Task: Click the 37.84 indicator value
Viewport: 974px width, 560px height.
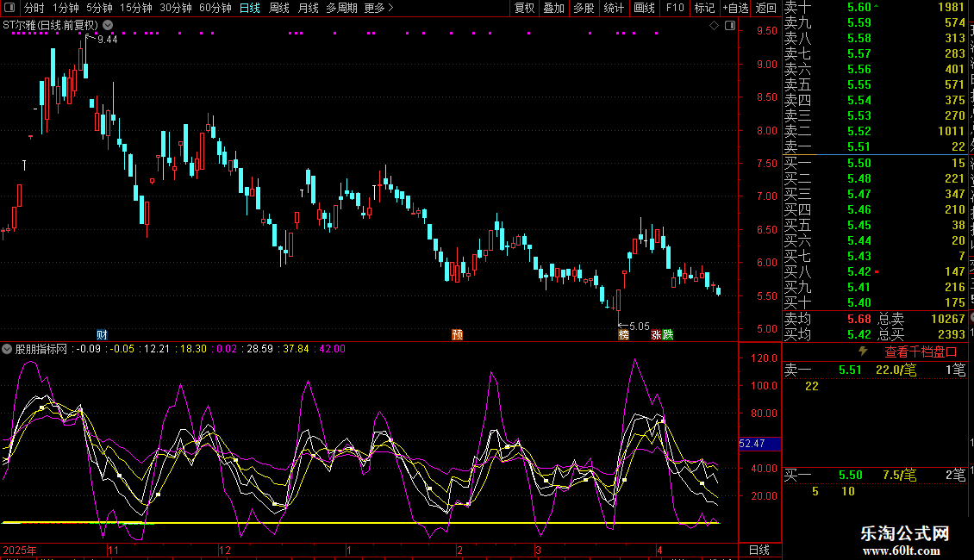Action: click(x=296, y=349)
